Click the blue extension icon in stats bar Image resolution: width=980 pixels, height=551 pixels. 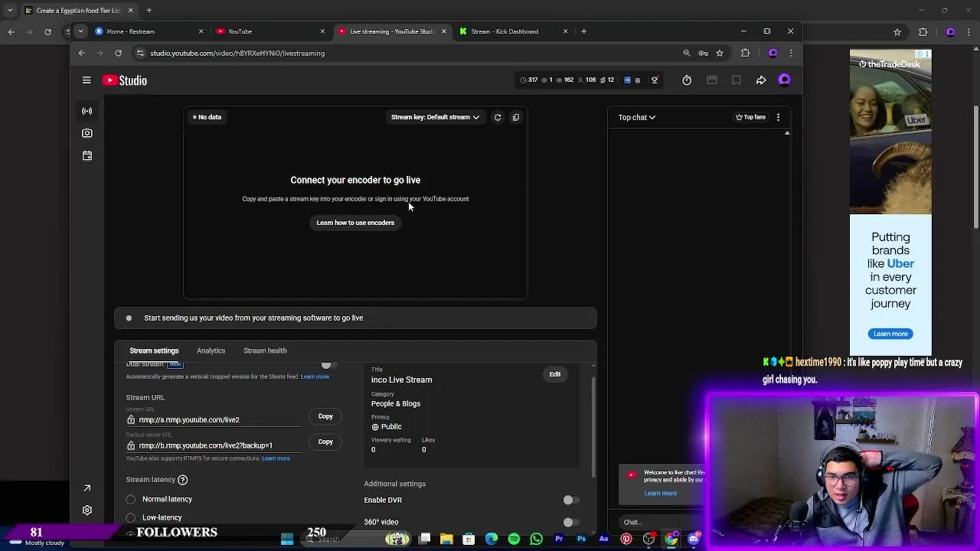coord(628,80)
